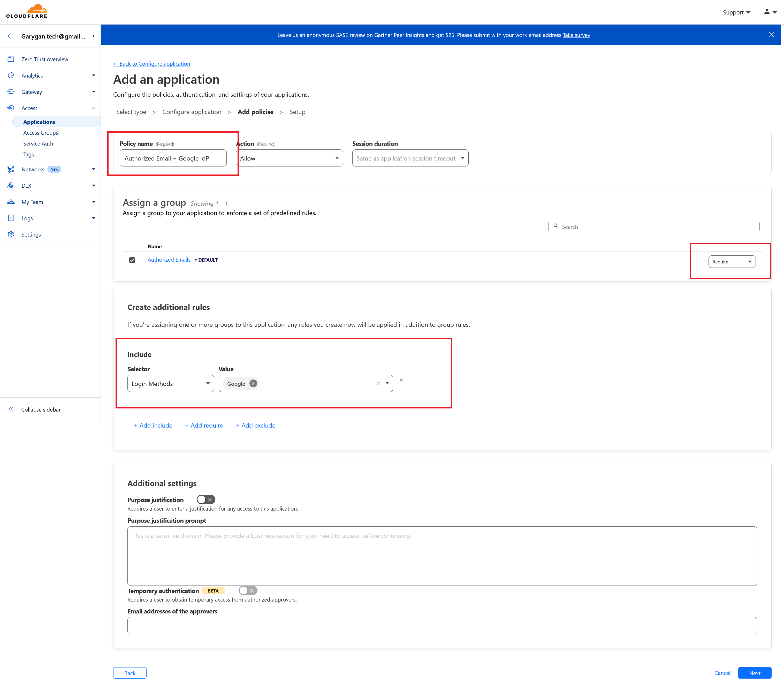Viewport: 784px width, 691px height.
Task: Click the Cancel link
Action: [x=722, y=673]
